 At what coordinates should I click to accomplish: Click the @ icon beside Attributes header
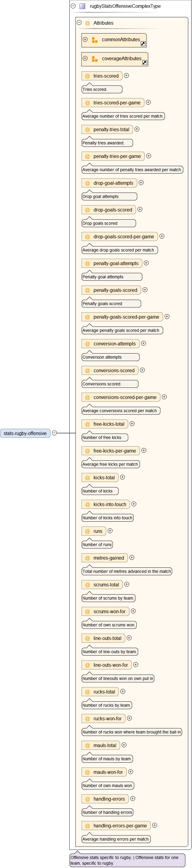(x=88, y=23)
